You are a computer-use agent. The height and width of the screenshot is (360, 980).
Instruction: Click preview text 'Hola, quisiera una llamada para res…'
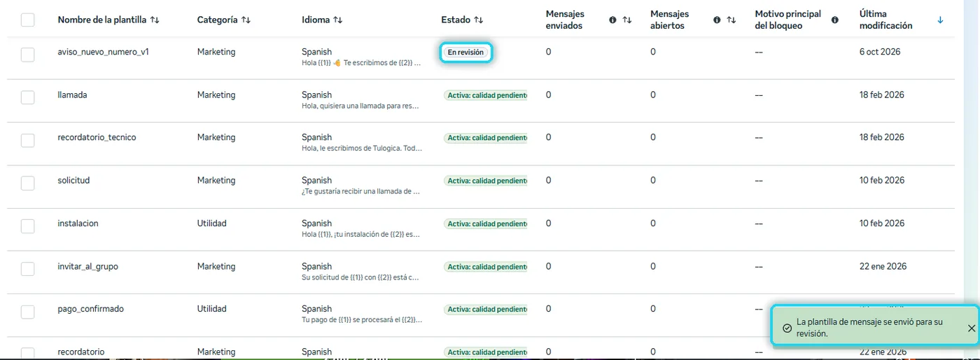[360, 106]
